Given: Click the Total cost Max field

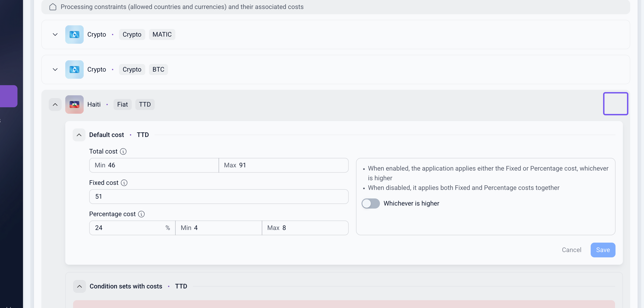Looking at the screenshot, I should [x=283, y=165].
